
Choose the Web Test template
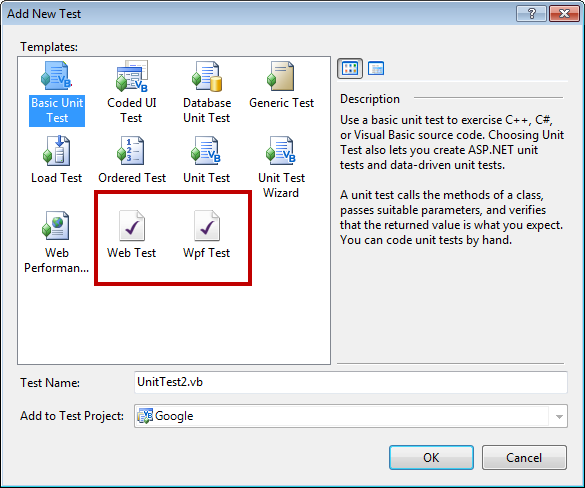click(131, 235)
